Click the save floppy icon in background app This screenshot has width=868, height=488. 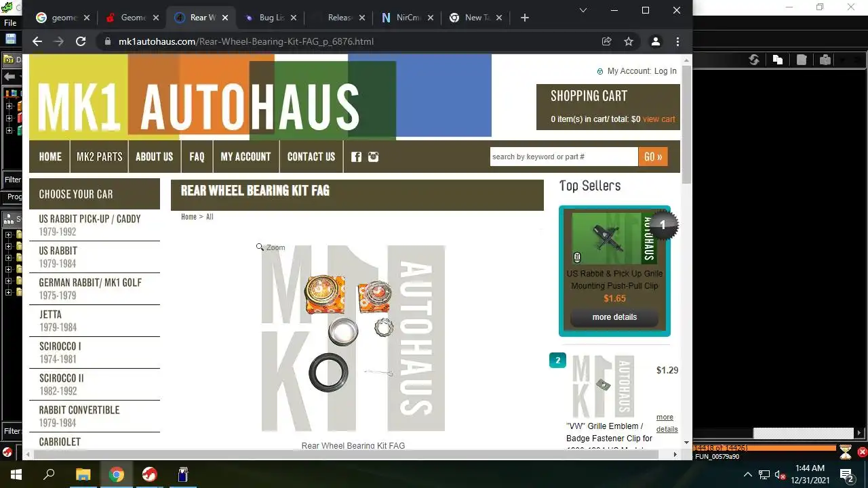coord(10,39)
